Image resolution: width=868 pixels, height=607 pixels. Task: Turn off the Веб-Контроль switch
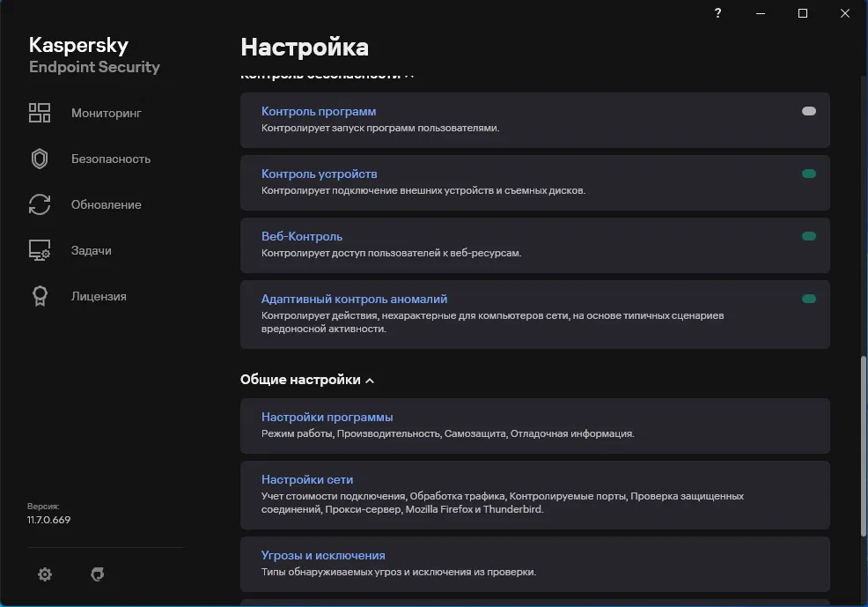pyautogui.click(x=809, y=237)
